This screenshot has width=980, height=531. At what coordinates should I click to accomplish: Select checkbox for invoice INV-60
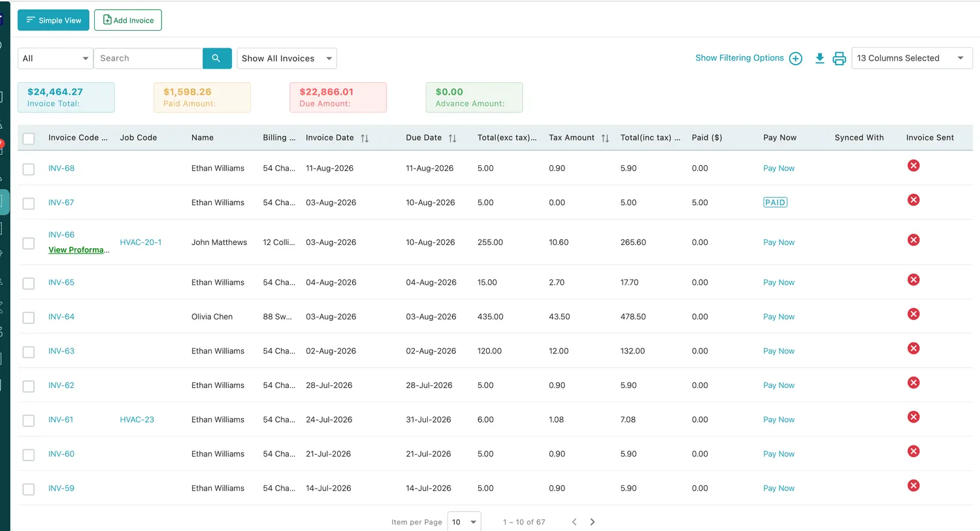[29, 455]
